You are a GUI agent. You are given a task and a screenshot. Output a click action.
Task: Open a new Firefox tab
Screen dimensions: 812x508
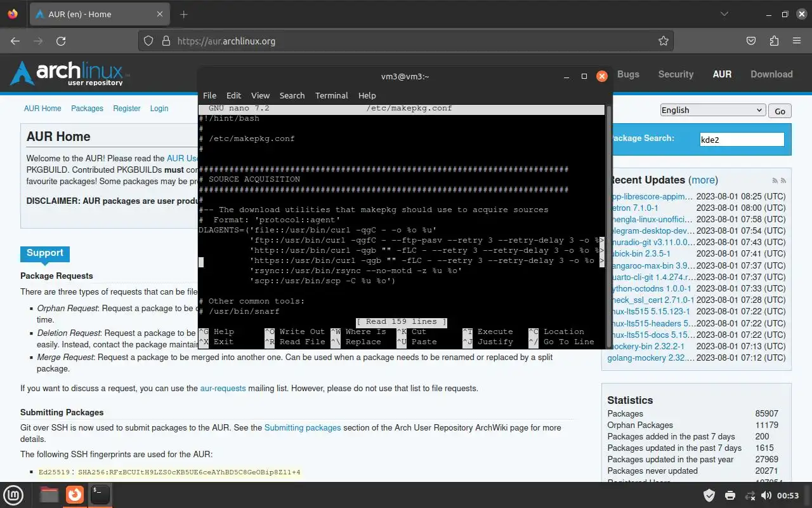(x=183, y=14)
